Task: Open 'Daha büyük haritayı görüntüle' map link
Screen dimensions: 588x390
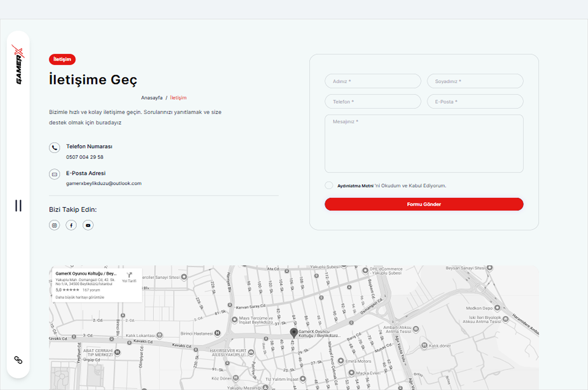Action: [x=80, y=297]
